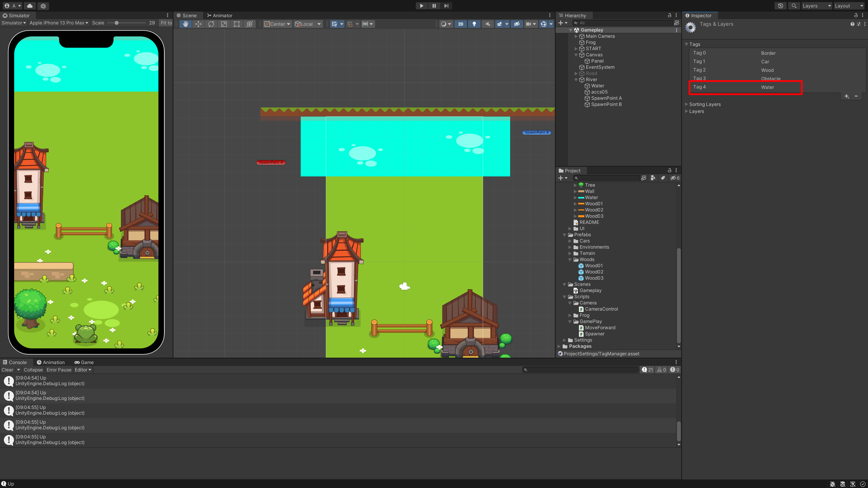Toggle scene lighting

pos(474,24)
